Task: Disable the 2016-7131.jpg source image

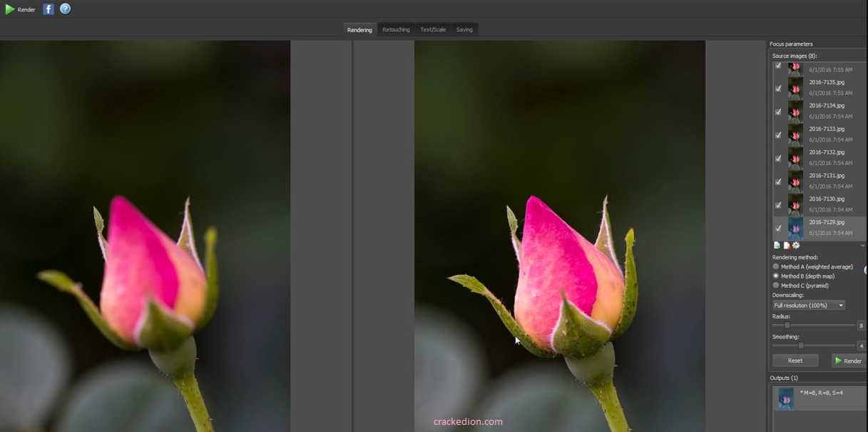Action: pyautogui.click(x=778, y=182)
